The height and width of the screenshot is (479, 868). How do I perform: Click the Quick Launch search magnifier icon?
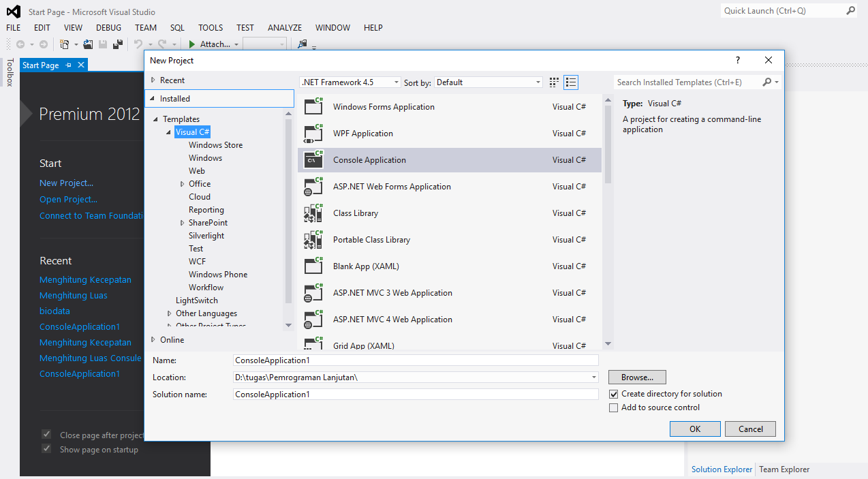click(x=851, y=11)
